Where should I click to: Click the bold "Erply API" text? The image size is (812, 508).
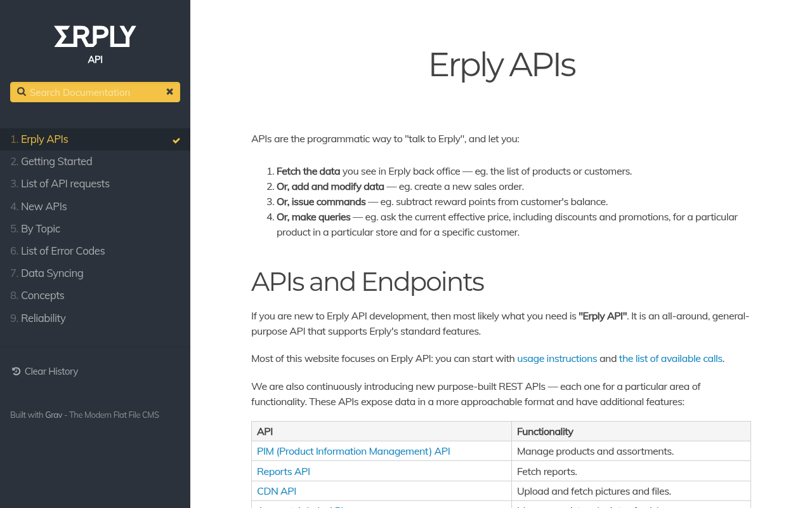pos(603,316)
